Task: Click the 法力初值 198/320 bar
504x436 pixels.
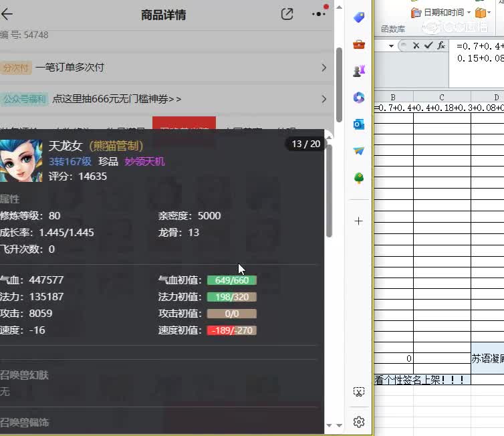Action: point(232,297)
